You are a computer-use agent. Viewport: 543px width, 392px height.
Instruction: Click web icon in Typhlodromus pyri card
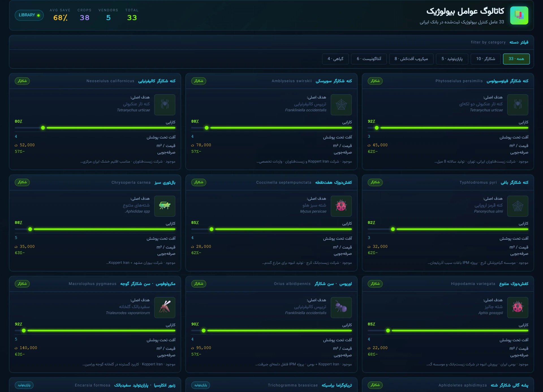click(518, 206)
